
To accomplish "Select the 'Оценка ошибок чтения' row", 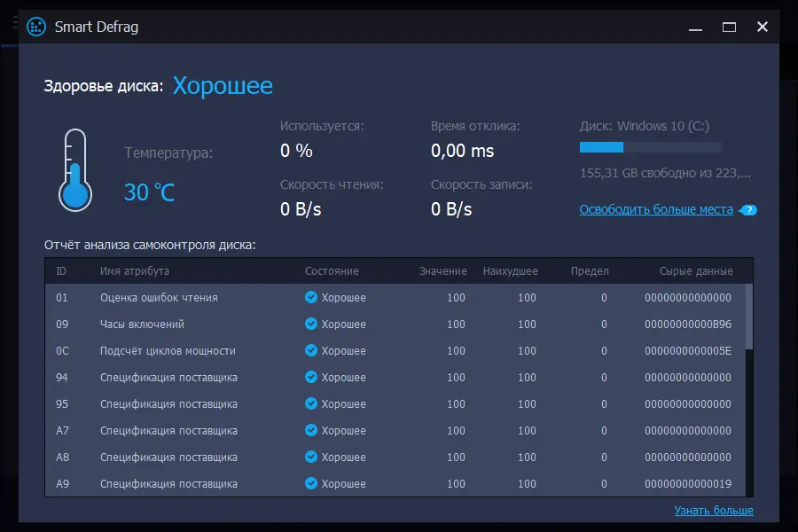I will 159,298.
